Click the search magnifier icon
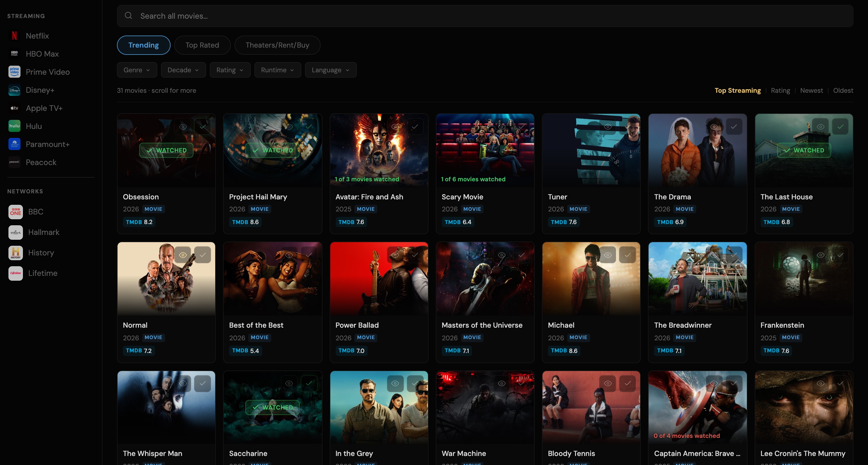The height and width of the screenshot is (465, 868). [x=128, y=15]
